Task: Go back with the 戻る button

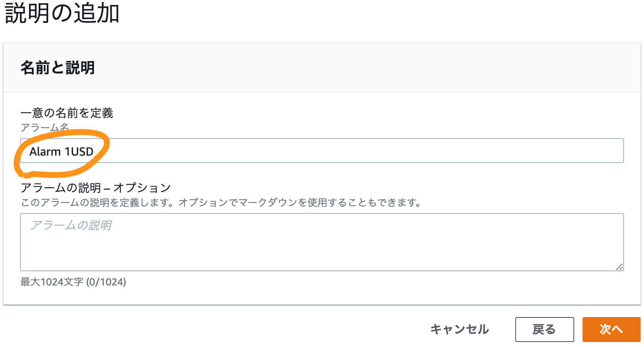Action: coord(544,330)
